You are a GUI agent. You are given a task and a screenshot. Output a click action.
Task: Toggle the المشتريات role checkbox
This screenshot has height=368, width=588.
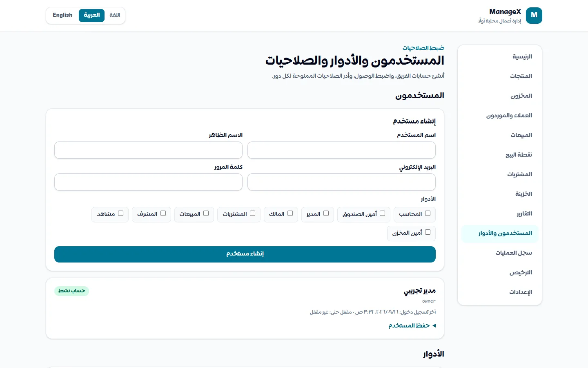coord(252,213)
